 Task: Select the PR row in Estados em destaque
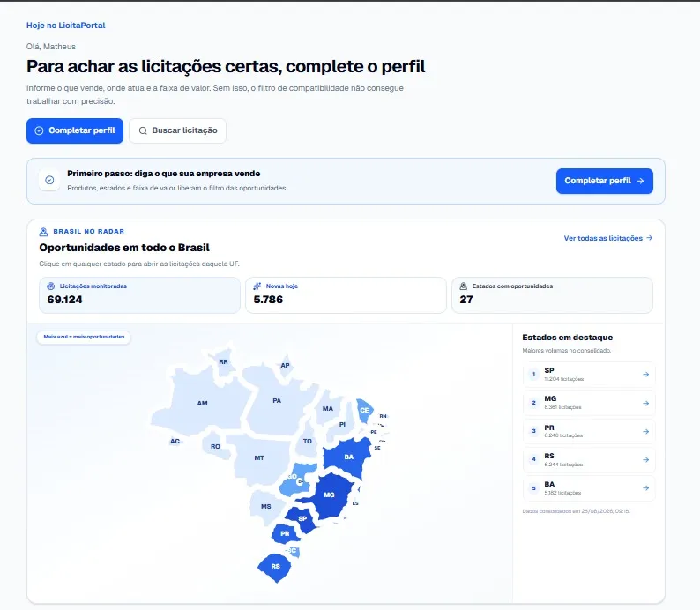pos(589,432)
